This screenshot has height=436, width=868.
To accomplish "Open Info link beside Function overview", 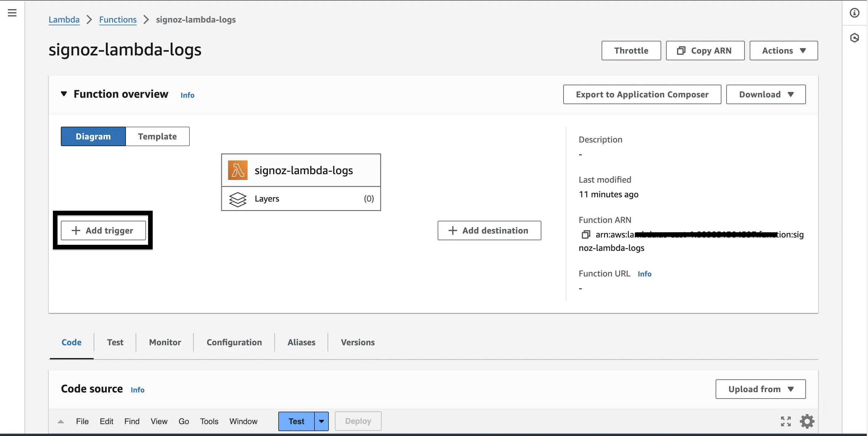I will pyautogui.click(x=187, y=95).
